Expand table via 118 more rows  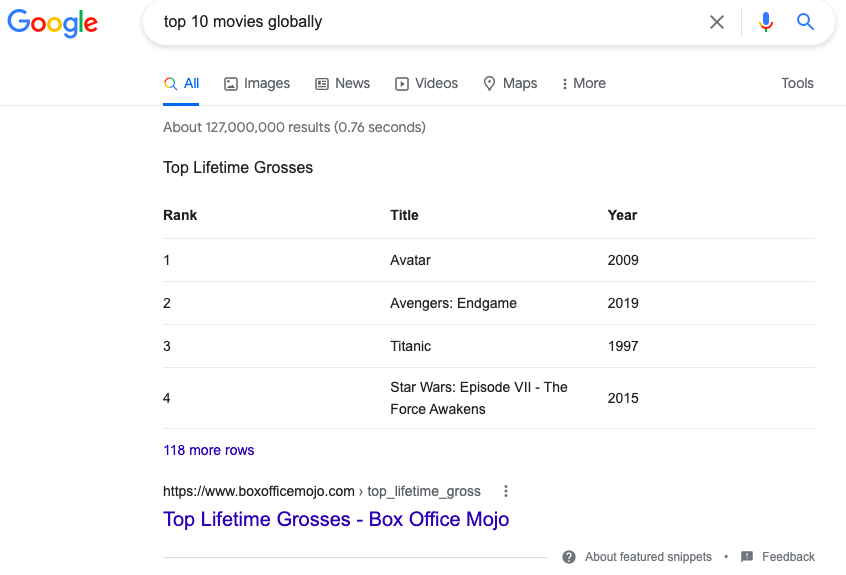pos(209,450)
